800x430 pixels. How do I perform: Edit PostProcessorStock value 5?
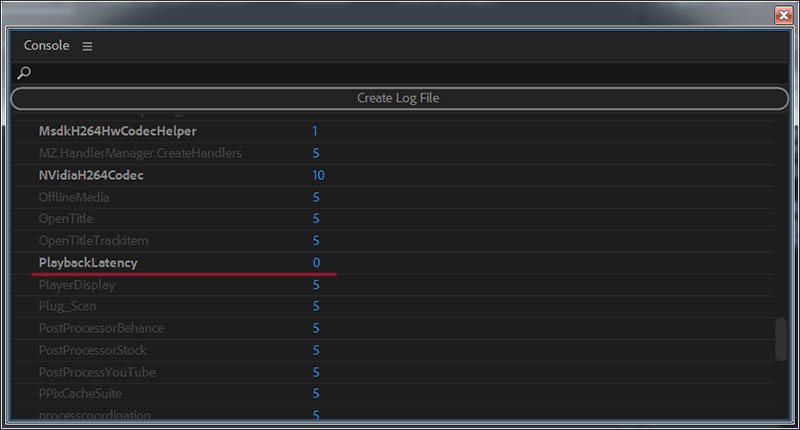(x=316, y=350)
